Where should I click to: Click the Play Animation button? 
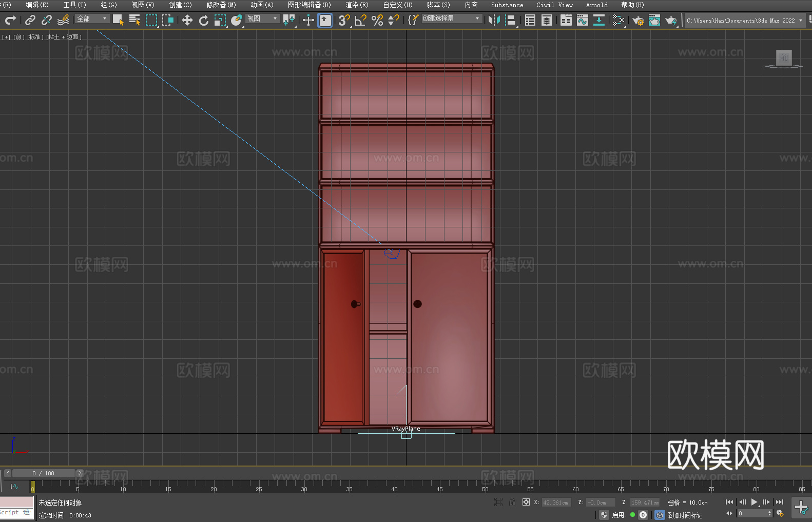(755, 502)
